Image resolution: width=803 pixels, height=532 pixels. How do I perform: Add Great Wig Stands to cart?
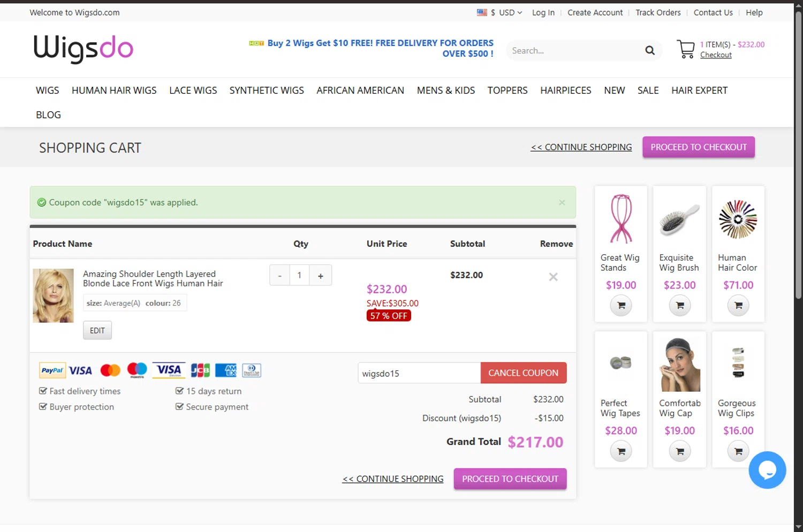coord(621,306)
